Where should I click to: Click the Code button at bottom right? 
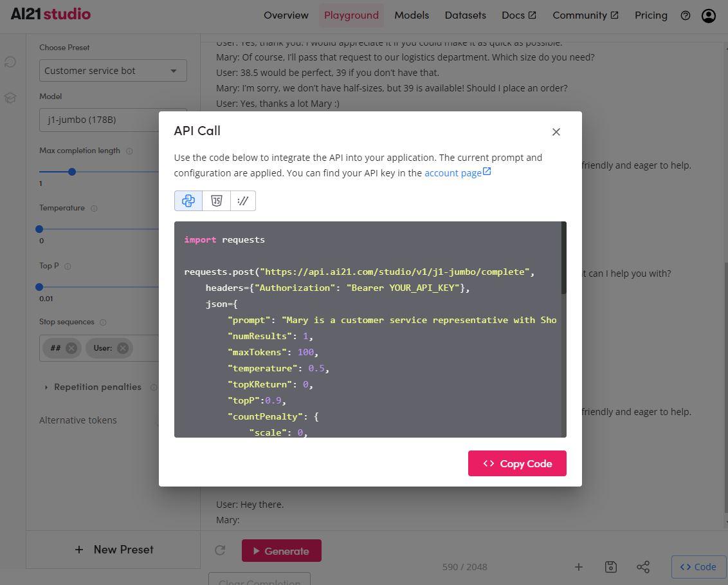(x=698, y=567)
